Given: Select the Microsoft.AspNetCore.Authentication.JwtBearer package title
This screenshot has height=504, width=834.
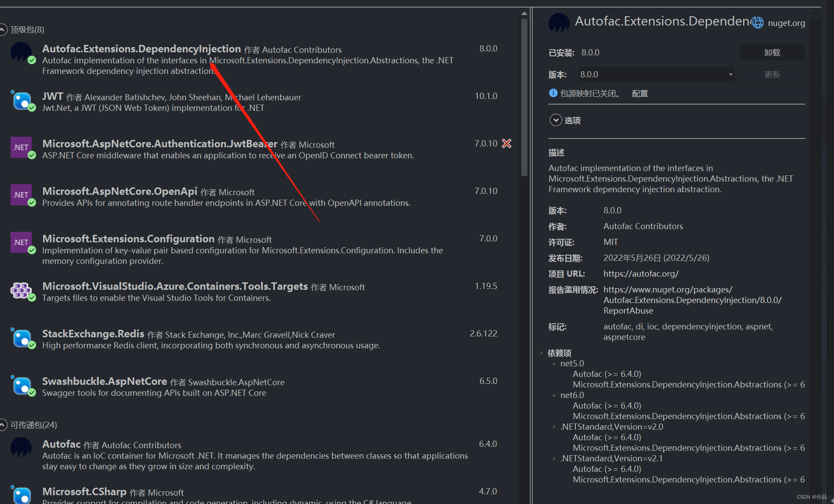Looking at the screenshot, I should click(x=160, y=144).
